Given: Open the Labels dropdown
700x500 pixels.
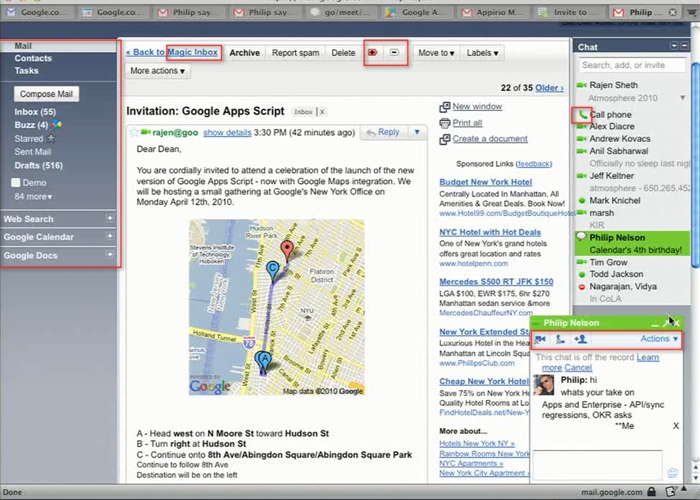Looking at the screenshot, I should pos(482,52).
